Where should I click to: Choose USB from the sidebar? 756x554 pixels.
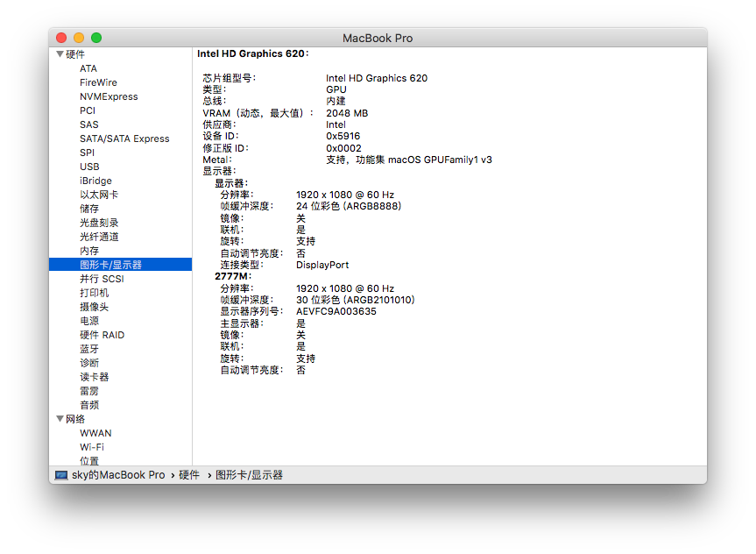89,167
